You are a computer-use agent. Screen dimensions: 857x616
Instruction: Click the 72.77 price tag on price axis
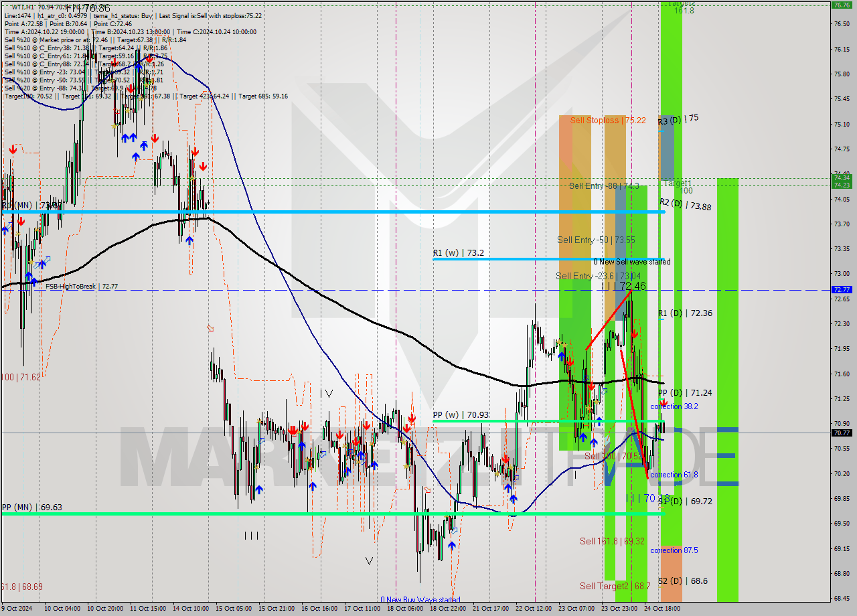coord(841,290)
